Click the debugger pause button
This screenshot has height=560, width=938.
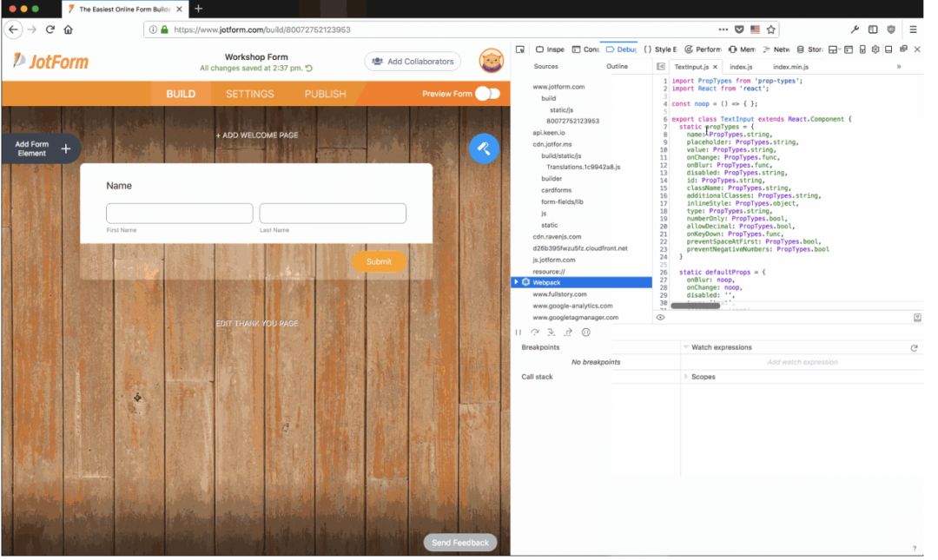[519, 332]
